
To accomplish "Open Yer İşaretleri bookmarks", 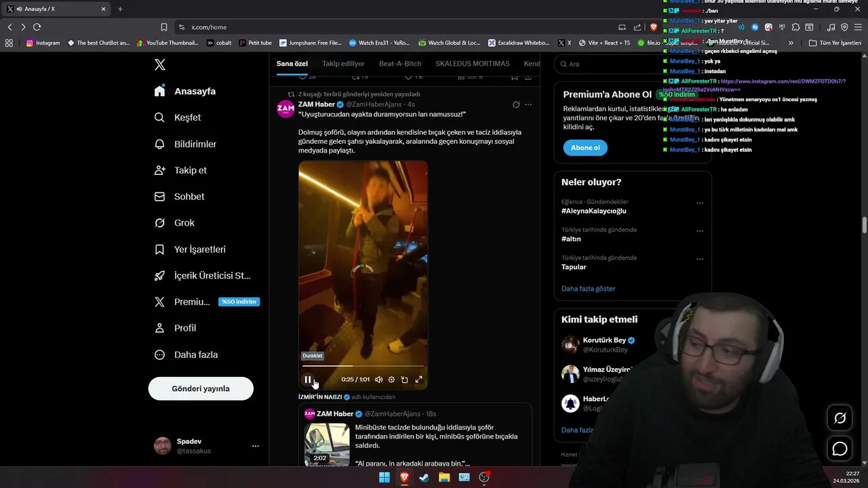I will click(190, 249).
